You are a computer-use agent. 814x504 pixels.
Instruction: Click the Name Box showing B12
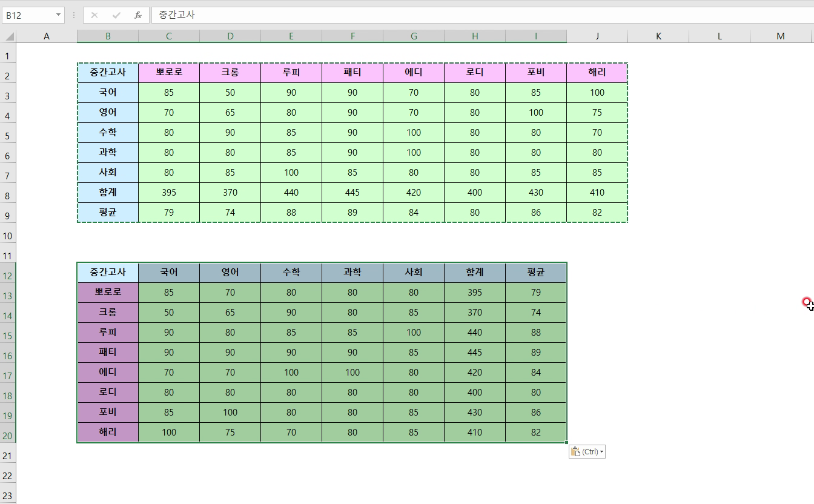(x=28, y=15)
